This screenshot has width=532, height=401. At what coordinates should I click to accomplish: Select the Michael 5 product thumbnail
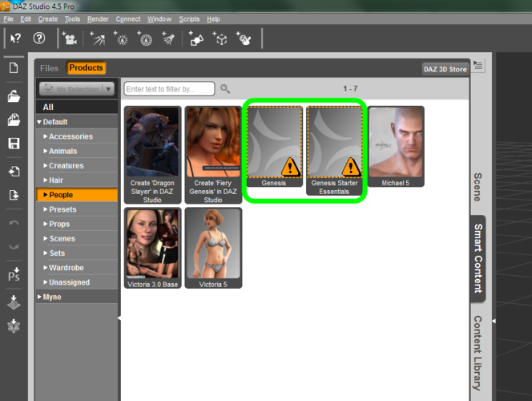tap(396, 146)
